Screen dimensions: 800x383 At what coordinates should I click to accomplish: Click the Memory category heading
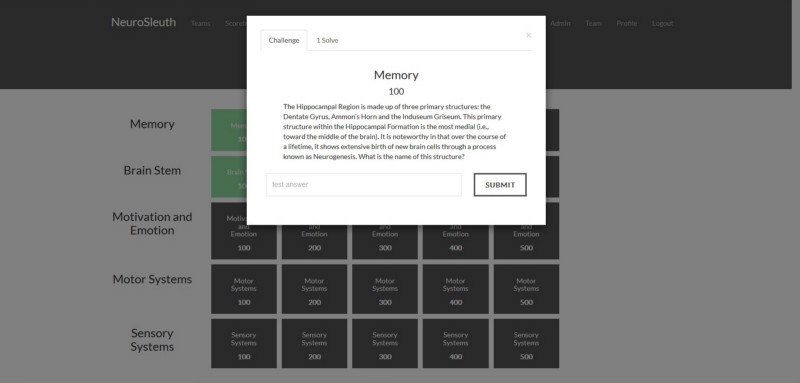tap(152, 124)
